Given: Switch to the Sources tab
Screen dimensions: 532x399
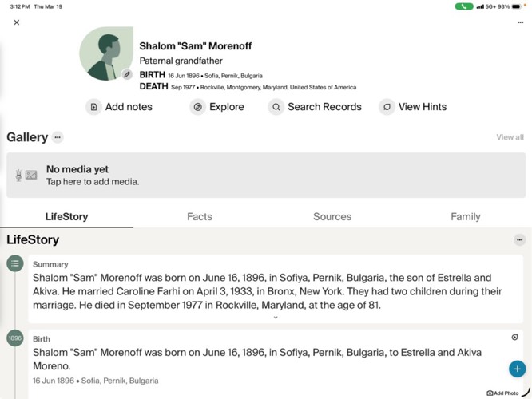Looking at the screenshot, I should (x=332, y=216).
